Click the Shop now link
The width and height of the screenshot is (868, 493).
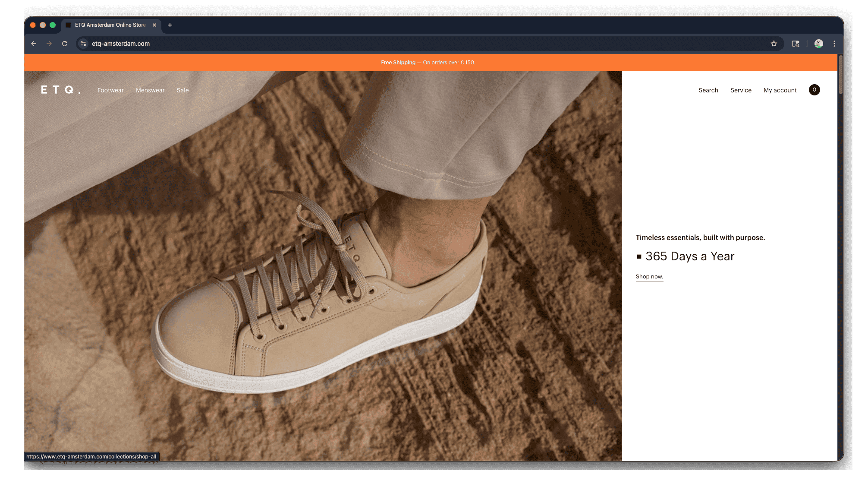(x=649, y=277)
